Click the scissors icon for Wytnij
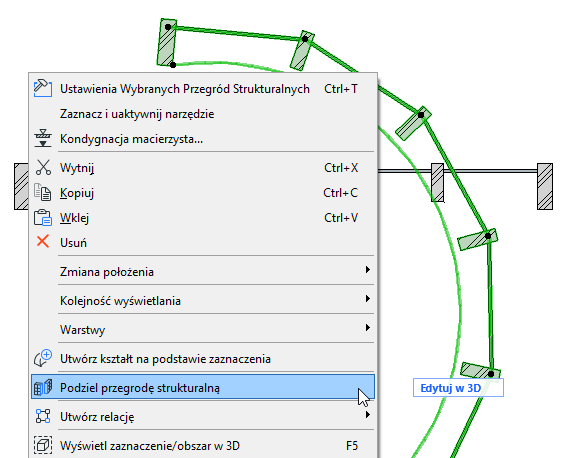 tap(43, 168)
